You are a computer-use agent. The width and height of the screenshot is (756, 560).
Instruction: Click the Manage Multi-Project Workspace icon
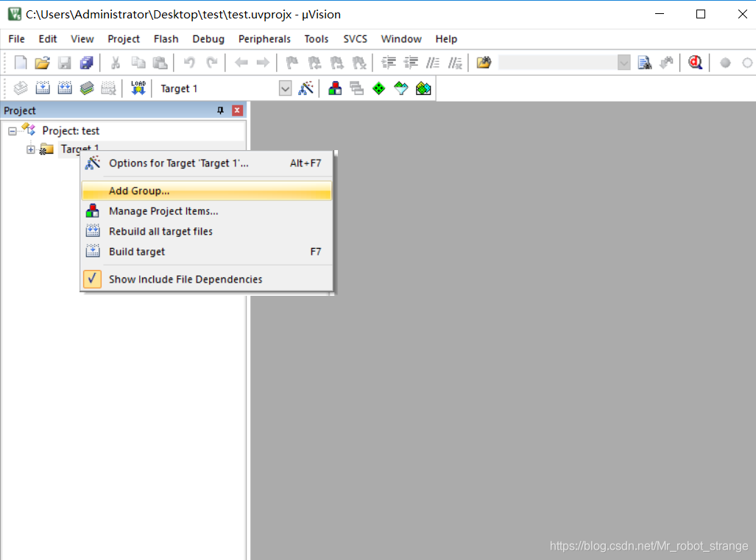pos(357,88)
